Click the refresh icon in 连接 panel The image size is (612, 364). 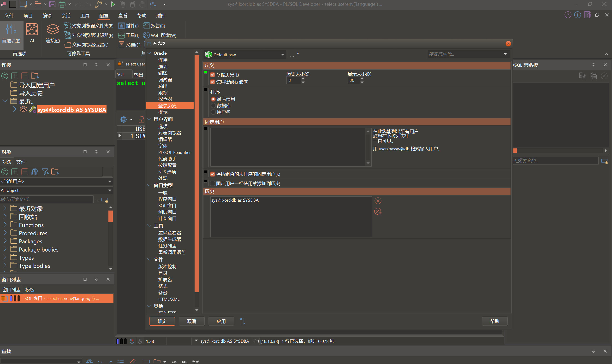tap(5, 76)
